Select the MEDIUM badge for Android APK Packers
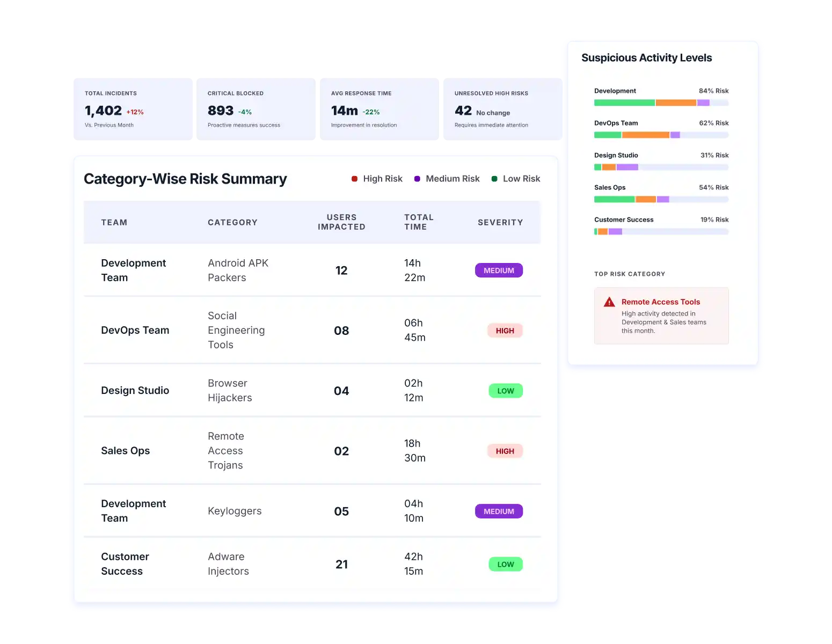 tap(499, 270)
